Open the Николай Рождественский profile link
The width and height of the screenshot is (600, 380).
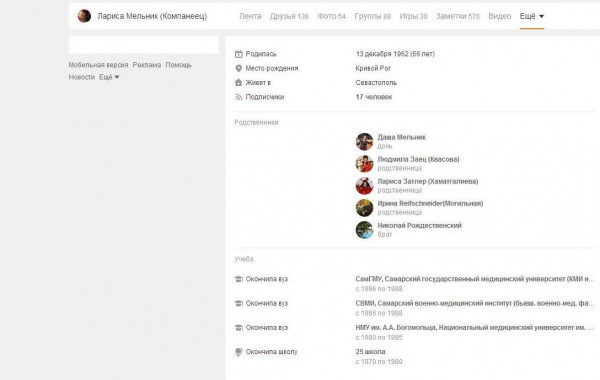coord(419,225)
